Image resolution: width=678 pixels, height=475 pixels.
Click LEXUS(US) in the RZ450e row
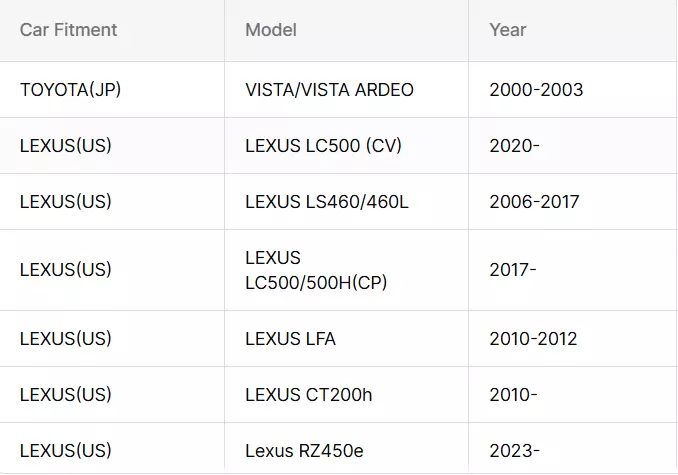(66, 451)
